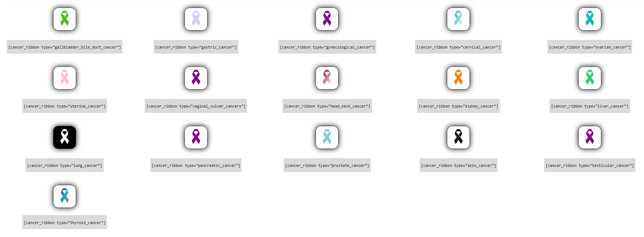Select the kidney_cancer shortcode text
This screenshot has height=237, width=644.
click(x=458, y=106)
